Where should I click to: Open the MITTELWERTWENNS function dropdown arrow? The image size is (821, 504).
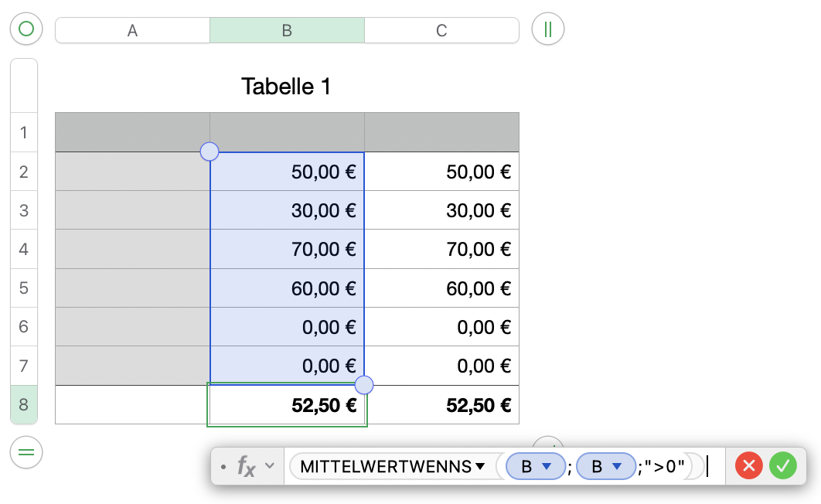coord(480,466)
